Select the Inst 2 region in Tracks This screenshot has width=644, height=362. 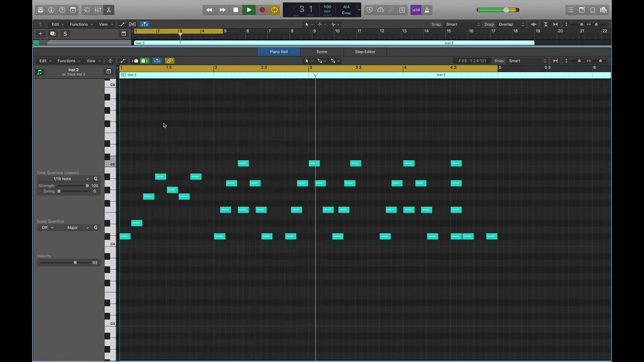334,43
